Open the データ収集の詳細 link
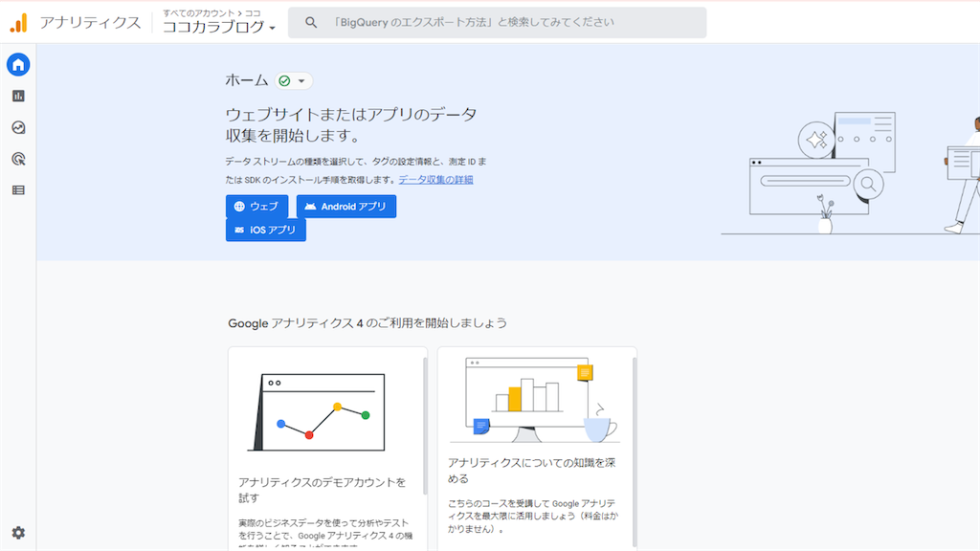 point(435,179)
